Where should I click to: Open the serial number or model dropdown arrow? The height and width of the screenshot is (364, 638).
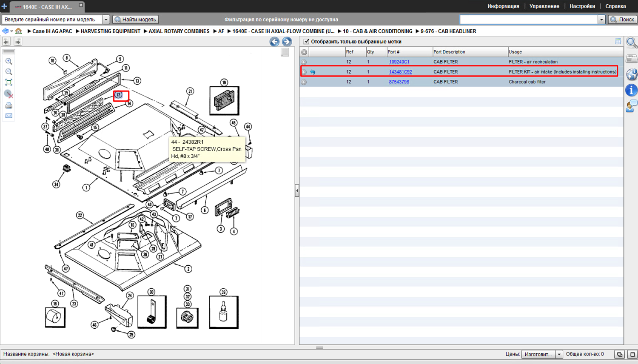[x=106, y=20]
